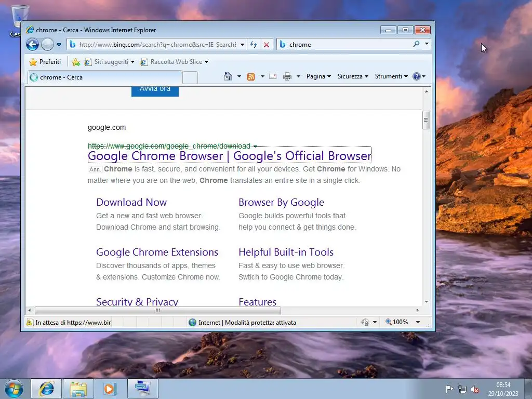
Task: Go back with the Back arrow button
Action: pos(33,45)
